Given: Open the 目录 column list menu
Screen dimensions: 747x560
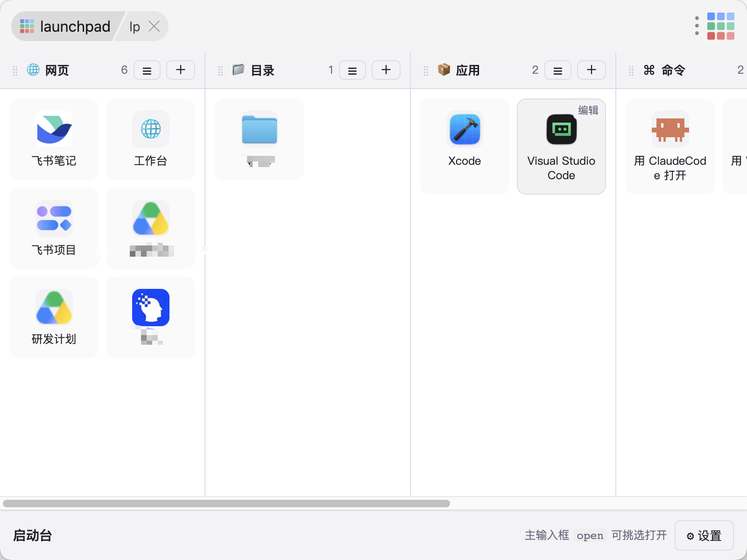Looking at the screenshot, I should (x=352, y=70).
